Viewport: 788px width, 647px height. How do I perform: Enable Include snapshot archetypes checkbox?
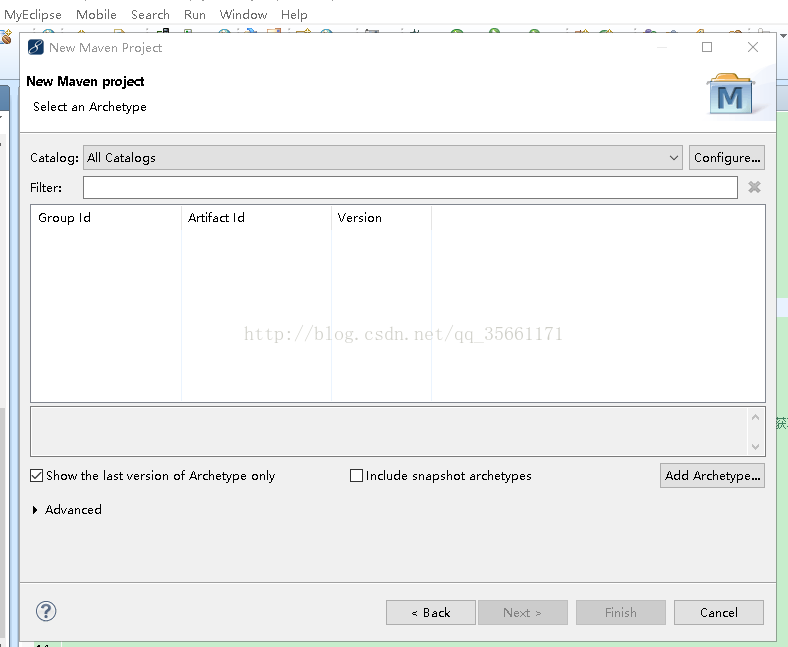pyautogui.click(x=356, y=476)
